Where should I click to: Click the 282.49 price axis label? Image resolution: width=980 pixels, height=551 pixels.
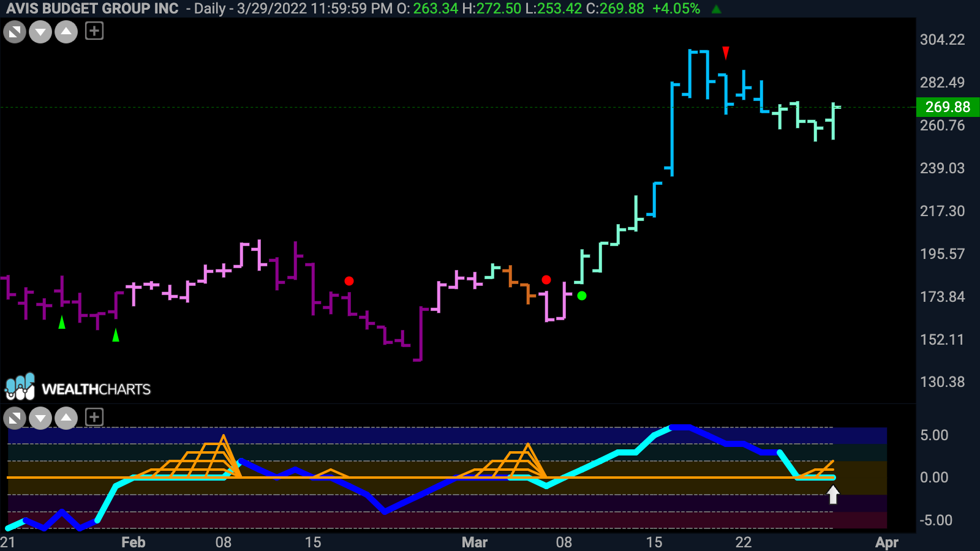tap(942, 83)
